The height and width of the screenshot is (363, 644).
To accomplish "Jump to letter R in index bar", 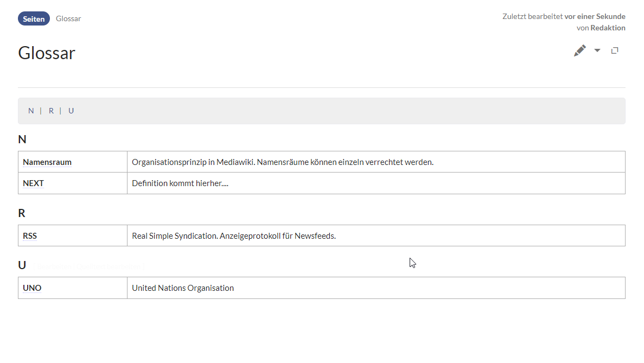I will pos(51,111).
